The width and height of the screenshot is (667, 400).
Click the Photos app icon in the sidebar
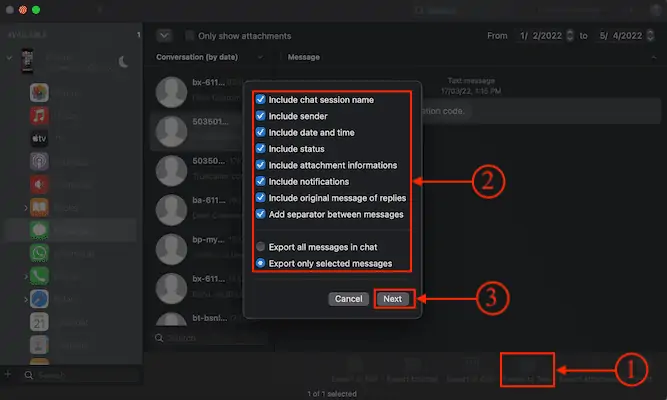coord(39,94)
